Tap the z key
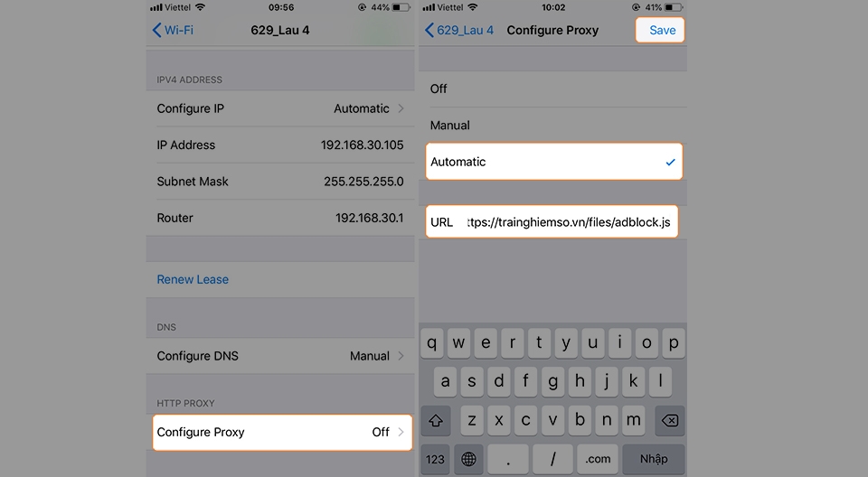Screen dimensions: 868x477 click(x=472, y=420)
